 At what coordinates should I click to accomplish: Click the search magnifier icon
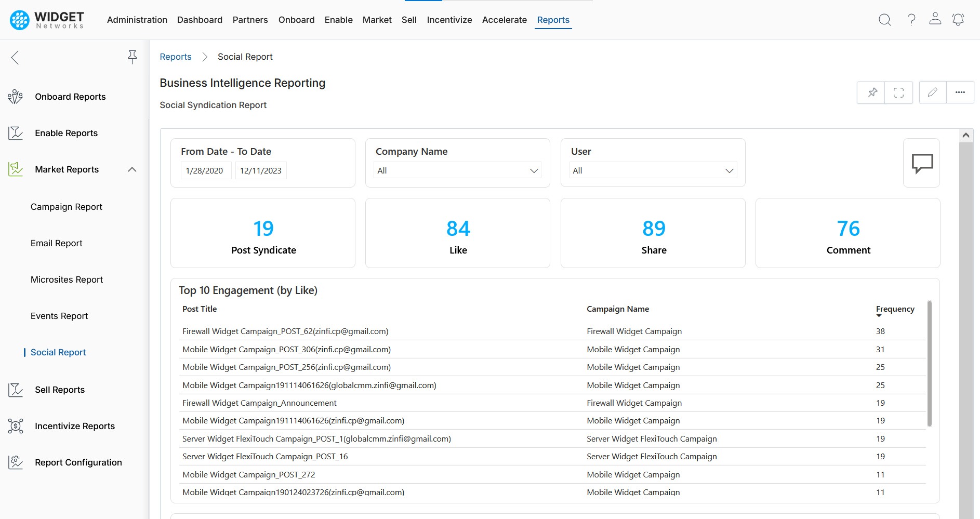click(x=884, y=20)
